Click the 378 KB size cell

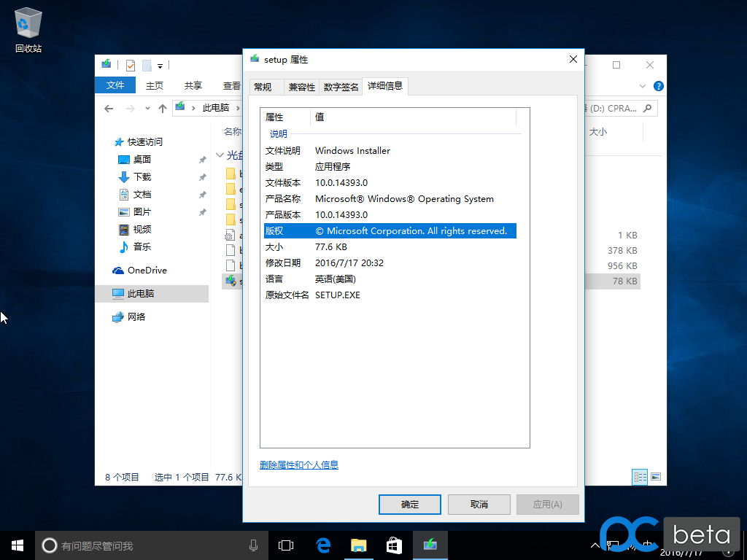pyautogui.click(x=622, y=251)
